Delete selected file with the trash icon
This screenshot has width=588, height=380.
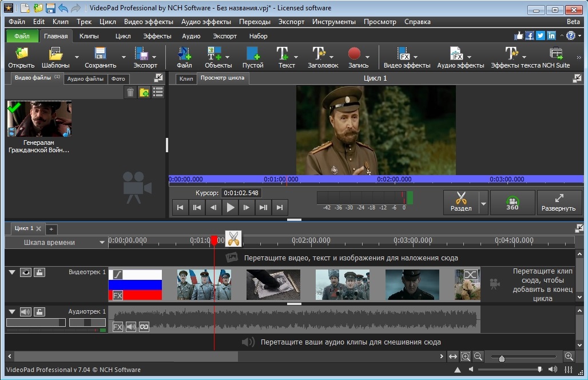pos(130,92)
